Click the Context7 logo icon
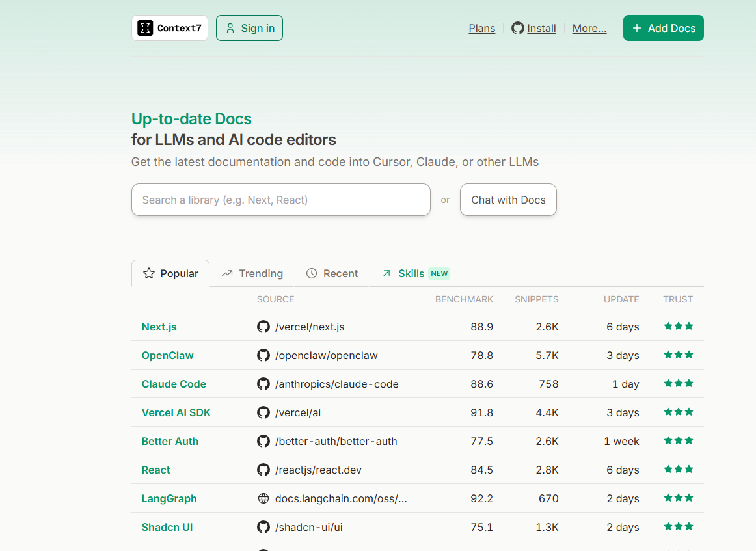The width and height of the screenshot is (756, 551). coord(145,28)
